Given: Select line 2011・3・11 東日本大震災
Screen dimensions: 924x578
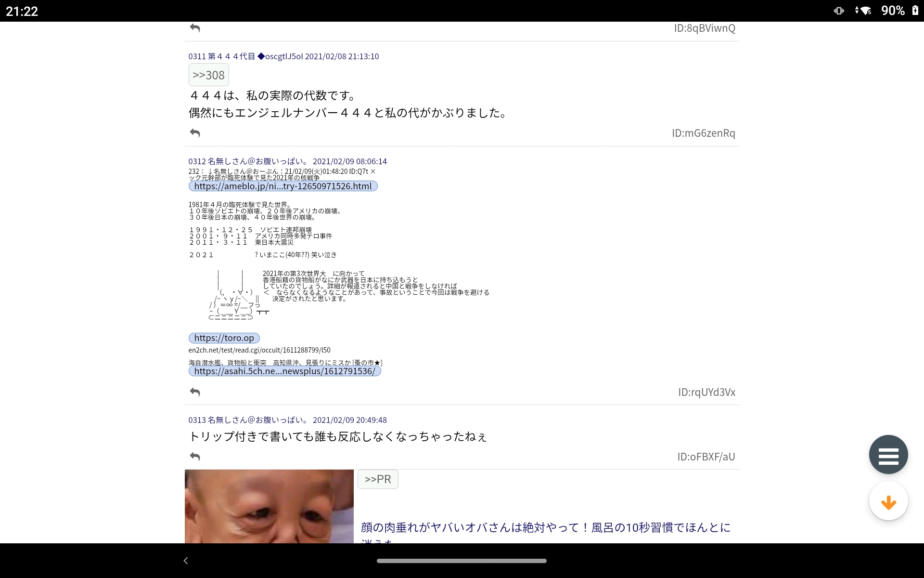Looking at the screenshot, I should pos(241,242).
